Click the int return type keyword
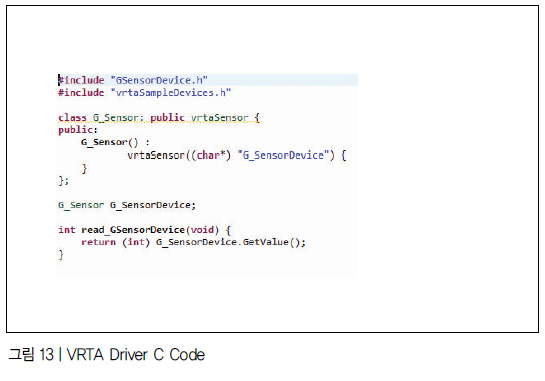Screen dimensions: 545x381 pos(67,230)
